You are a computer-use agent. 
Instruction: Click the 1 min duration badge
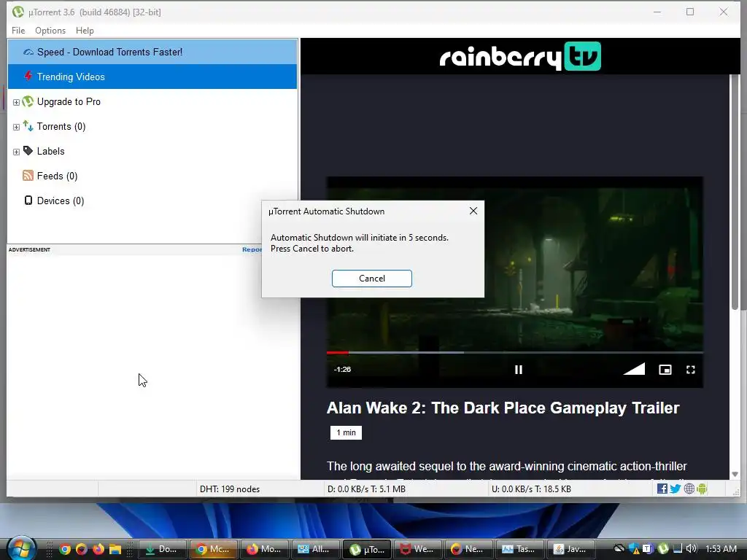346,432
